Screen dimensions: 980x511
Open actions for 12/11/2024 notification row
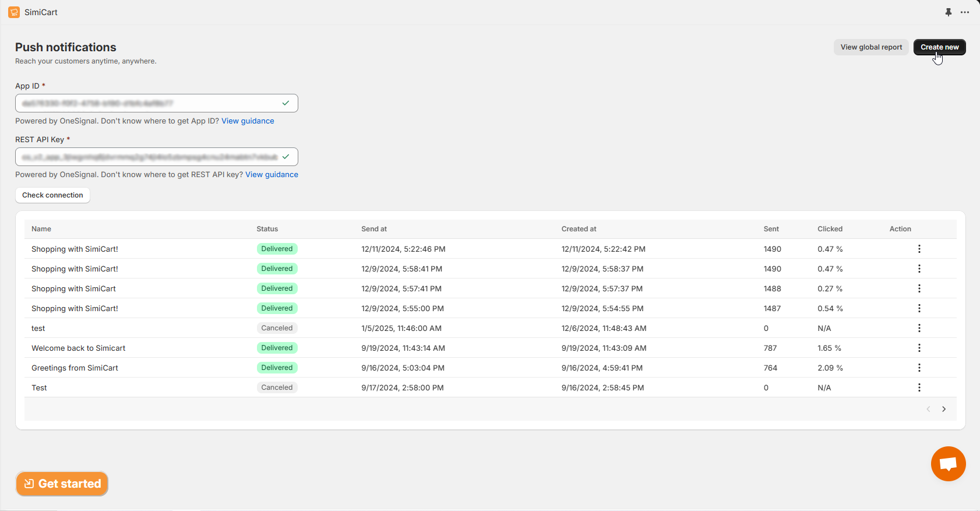919,249
